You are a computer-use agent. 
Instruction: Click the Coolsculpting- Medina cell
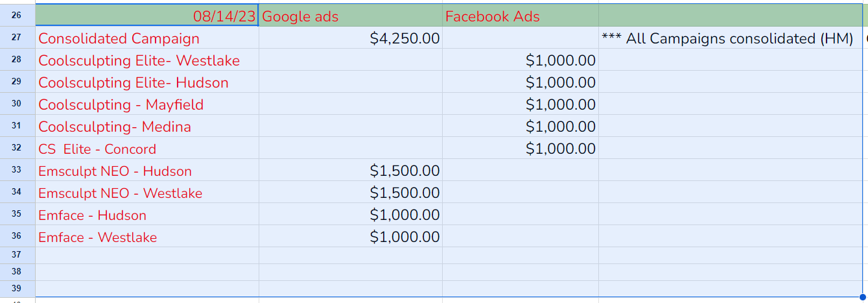147,127
